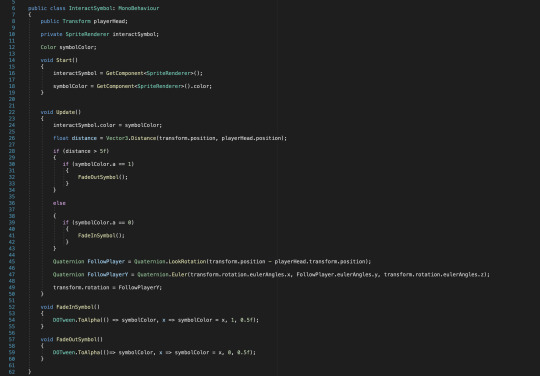Viewport: 540px width, 376px height.
Task: Click the 0.5f value on line 59
Action: click(x=243, y=353)
